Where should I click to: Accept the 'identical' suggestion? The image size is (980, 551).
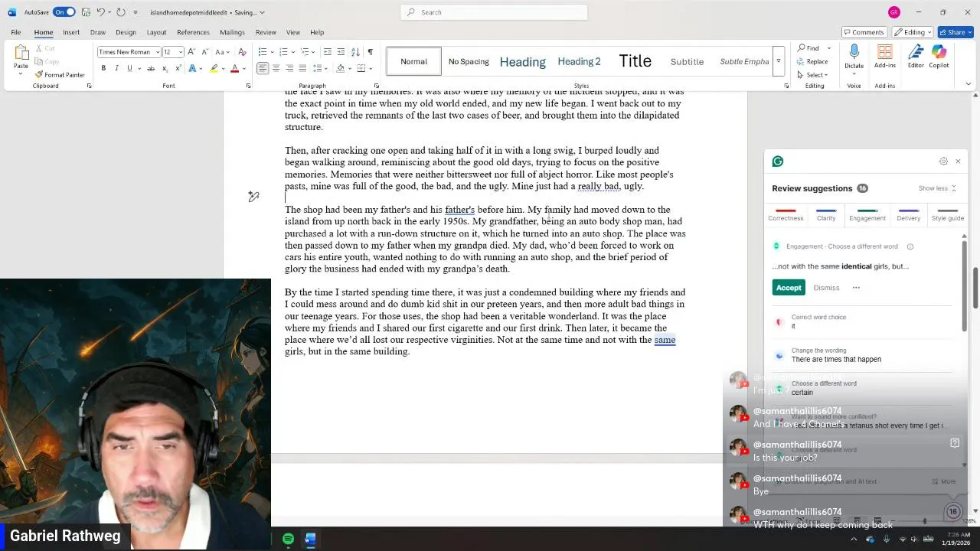pyautogui.click(x=788, y=288)
